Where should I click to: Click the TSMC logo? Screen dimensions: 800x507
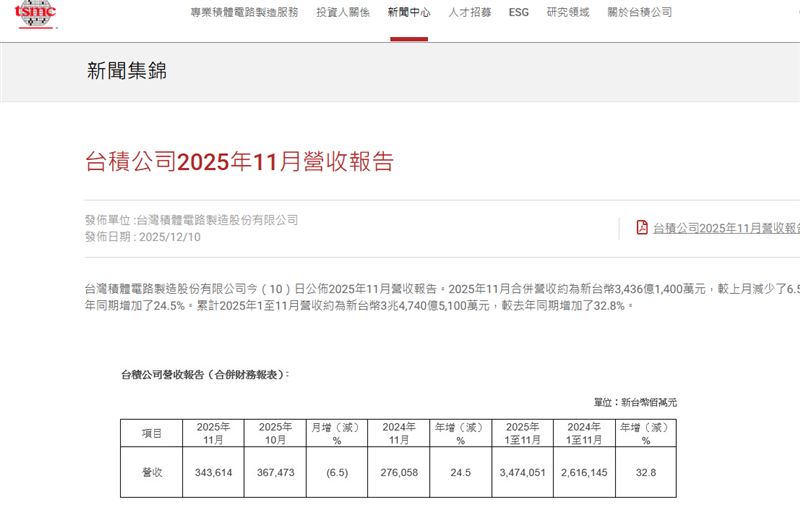tap(35, 14)
